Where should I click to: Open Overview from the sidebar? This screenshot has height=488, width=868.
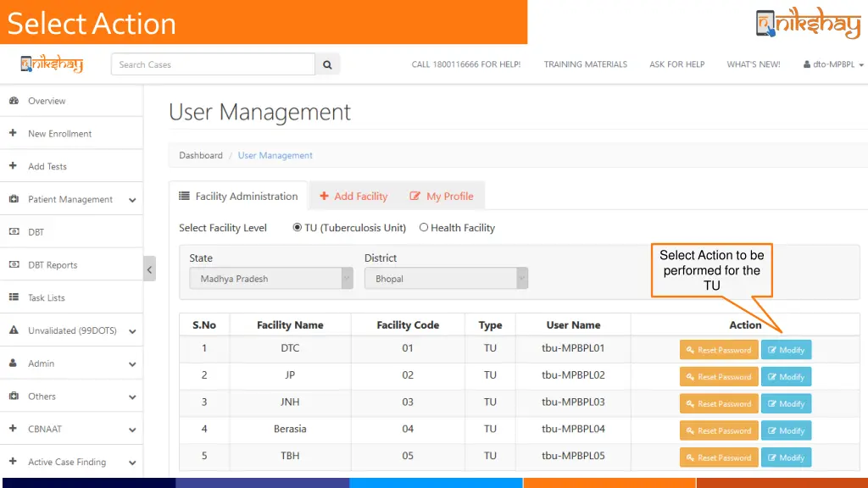point(47,101)
